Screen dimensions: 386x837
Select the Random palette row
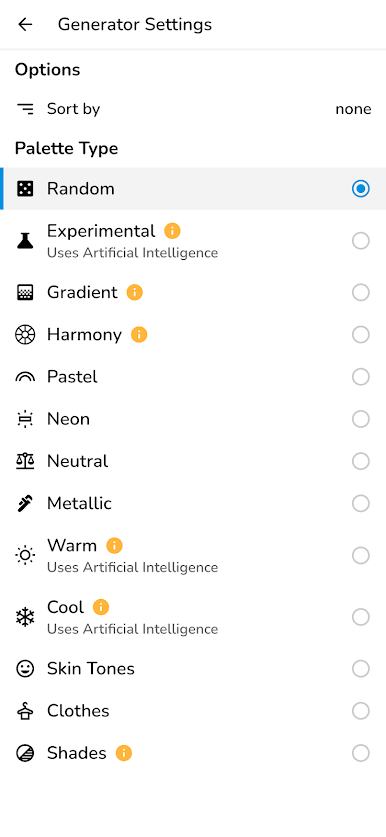coord(193,189)
